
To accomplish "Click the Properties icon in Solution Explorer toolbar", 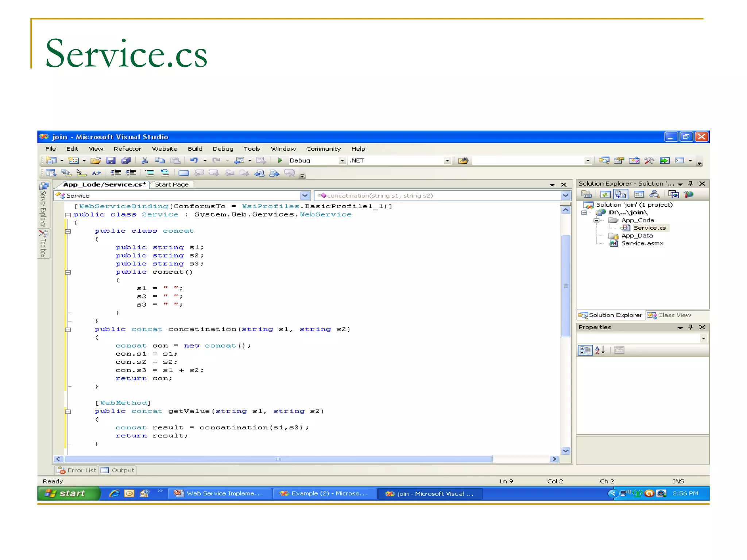I will pyautogui.click(x=586, y=195).
